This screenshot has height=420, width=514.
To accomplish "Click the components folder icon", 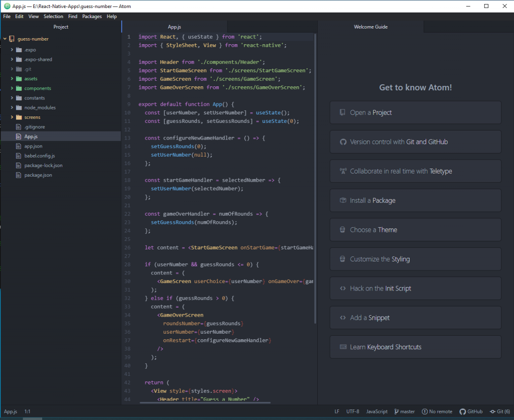I will pos(19,88).
